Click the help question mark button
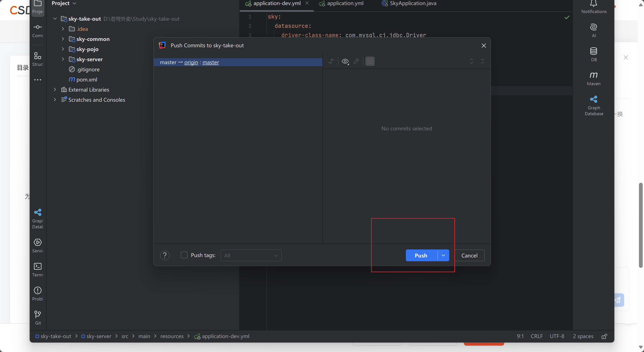 tap(165, 255)
